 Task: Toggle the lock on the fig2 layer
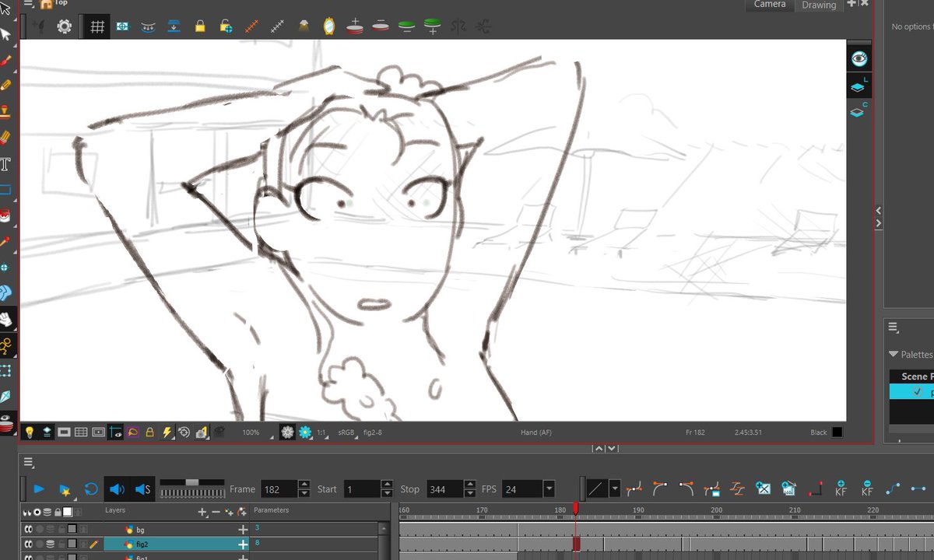pyautogui.click(x=61, y=544)
